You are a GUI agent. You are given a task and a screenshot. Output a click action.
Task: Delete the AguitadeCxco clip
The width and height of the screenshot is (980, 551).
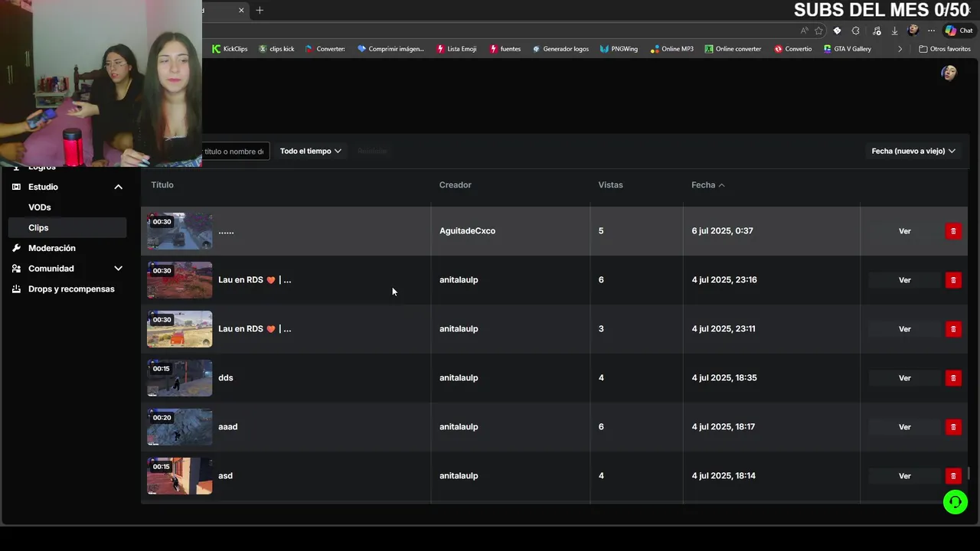point(953,231)
